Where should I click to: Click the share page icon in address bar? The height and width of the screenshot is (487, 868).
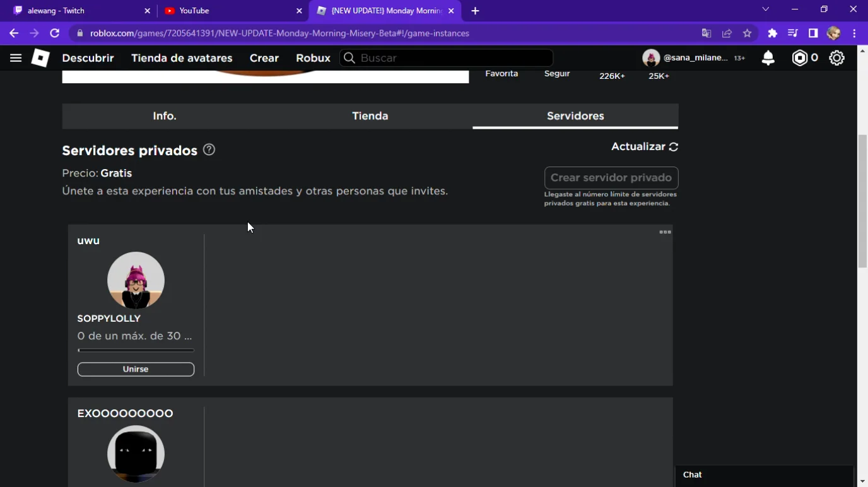click(x=727, y=33)
